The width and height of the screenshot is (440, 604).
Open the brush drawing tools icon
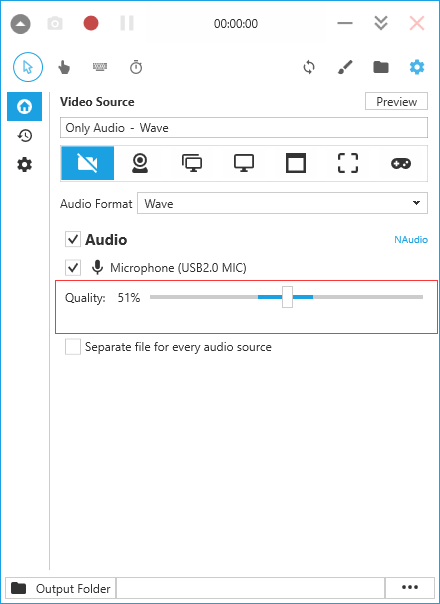[x=345, y=67]
